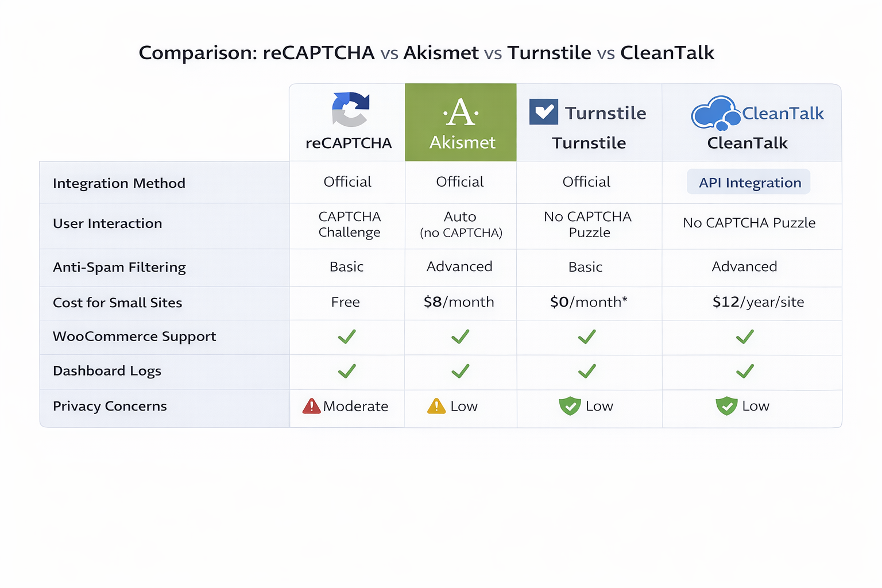Click the Akismet 'A' logo
Screen dimensions: 882x588
point(461,113)
